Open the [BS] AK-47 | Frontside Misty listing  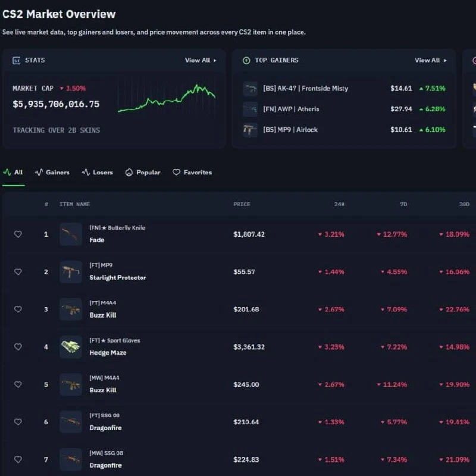coord(306,88)
